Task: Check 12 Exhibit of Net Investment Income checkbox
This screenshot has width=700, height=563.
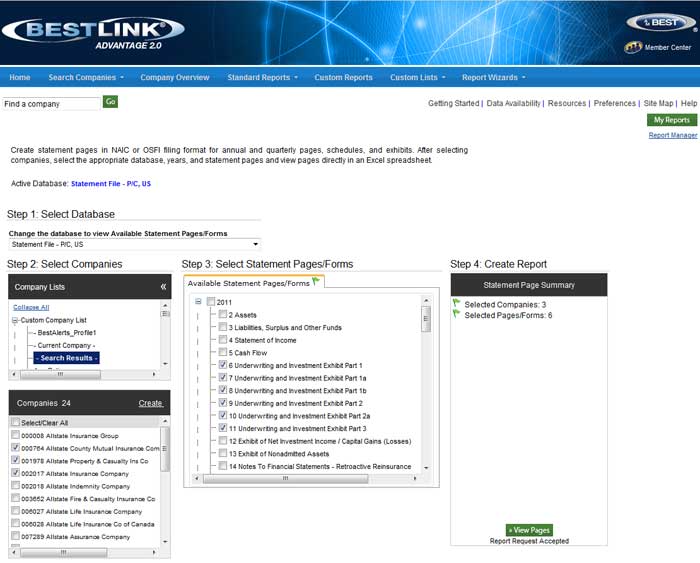Action: coord(223,441)
